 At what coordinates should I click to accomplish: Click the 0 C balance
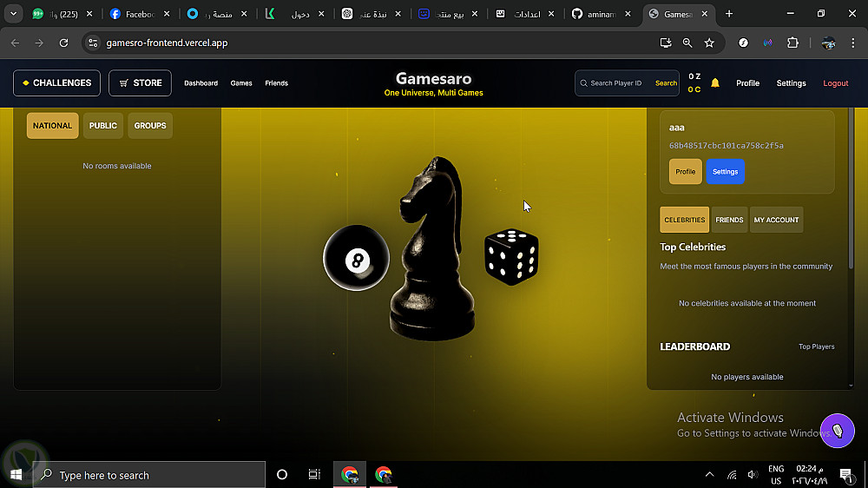tap(694, 89)
